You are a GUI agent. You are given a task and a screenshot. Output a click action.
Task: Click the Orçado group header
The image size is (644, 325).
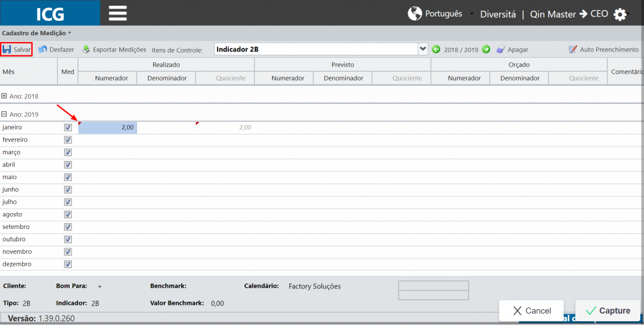tap(519, 65)
